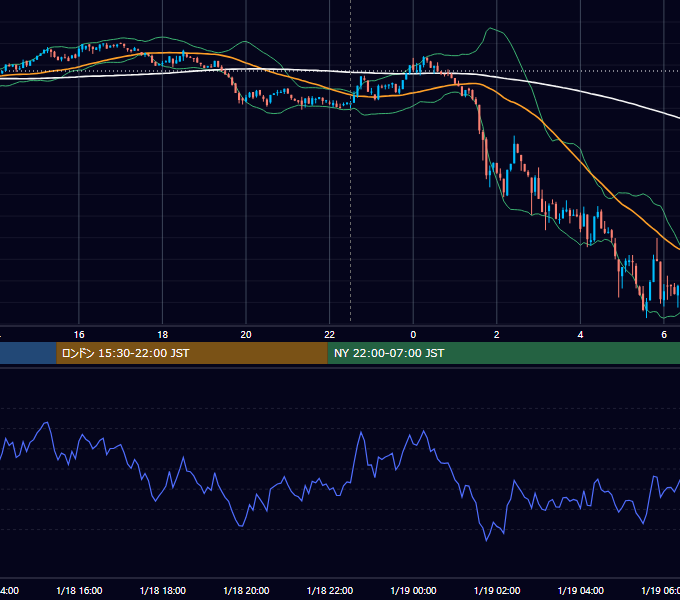Click the 16 hour label on price chart axis
The image size is (680, 600).
tap(79, 335)
